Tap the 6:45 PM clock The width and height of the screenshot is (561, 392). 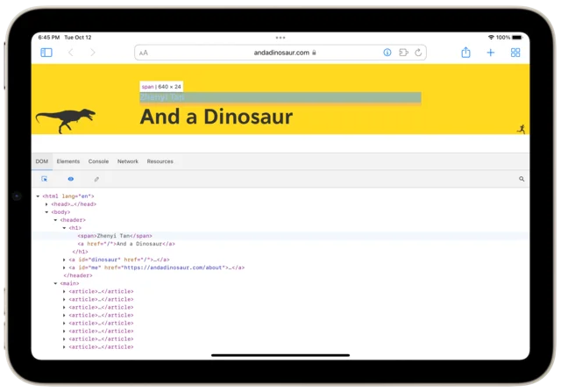click(x=49, y=37)
